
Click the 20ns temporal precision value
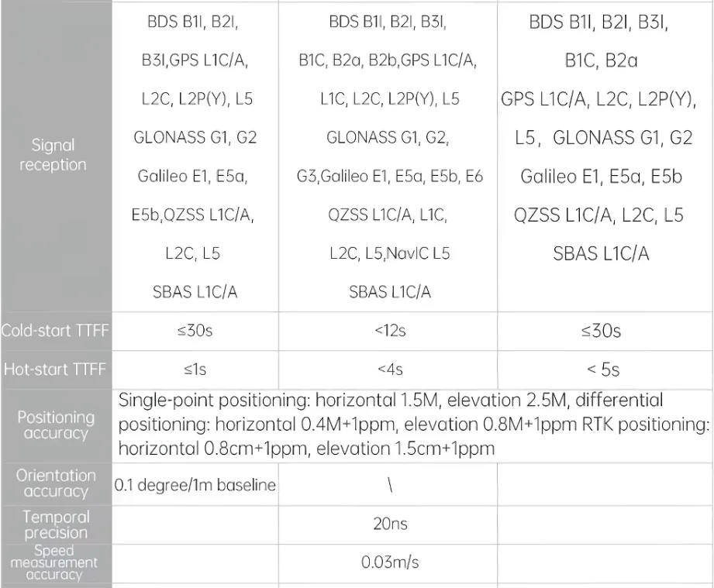pyautogui.click(x=390, y=524)
